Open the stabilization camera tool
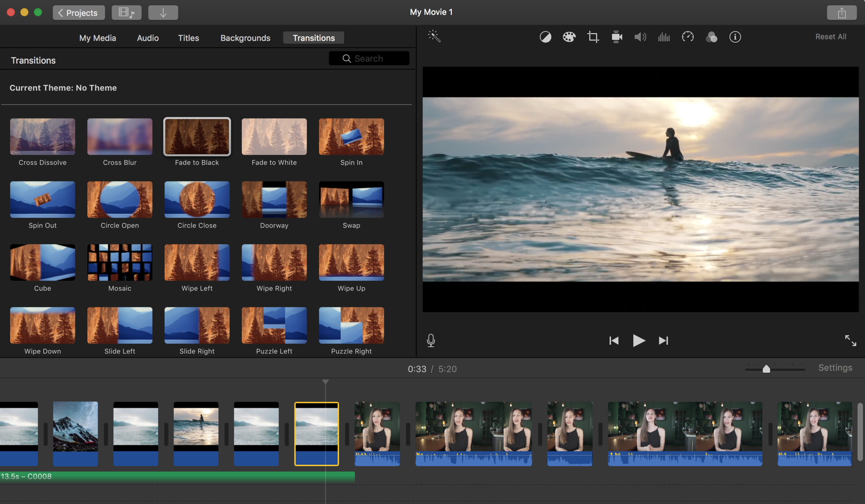 click(x=617, y=37)
